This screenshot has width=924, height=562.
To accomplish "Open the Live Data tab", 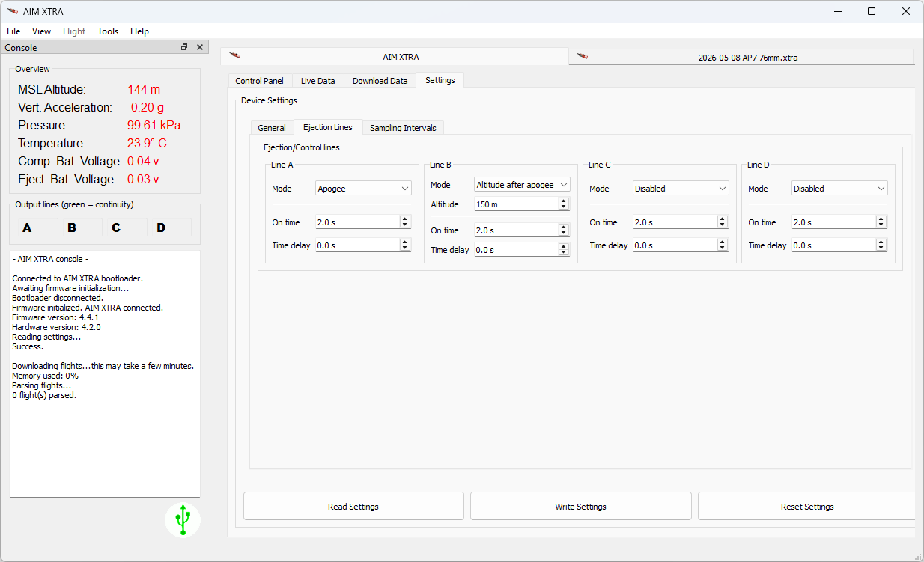I will click(x=317, y=81).
